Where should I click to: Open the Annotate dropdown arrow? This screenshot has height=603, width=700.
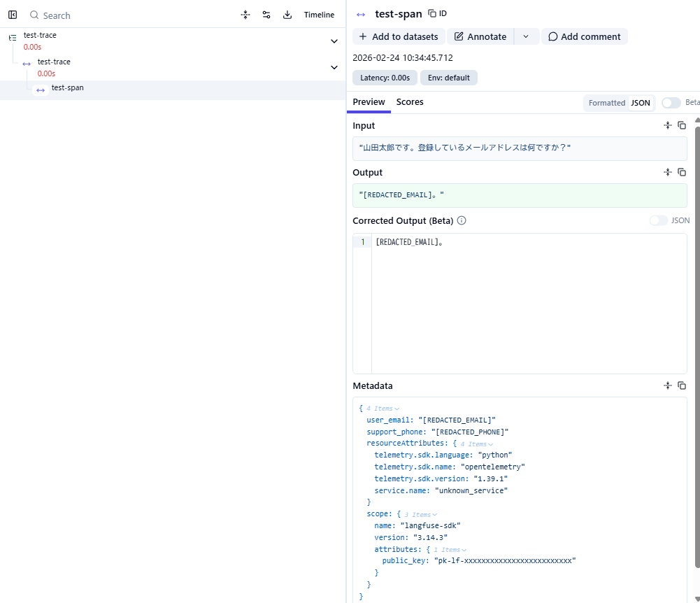[526, 36]
